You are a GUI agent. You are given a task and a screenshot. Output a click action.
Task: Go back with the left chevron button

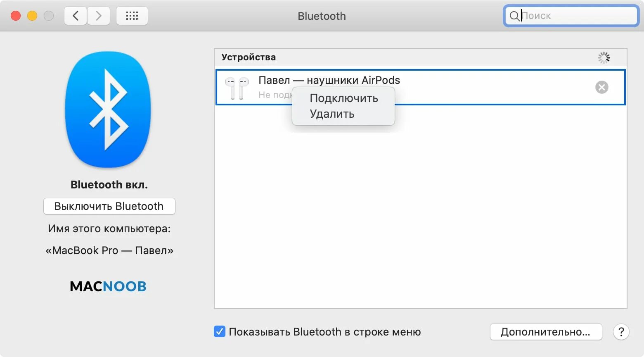click(76, 16)
